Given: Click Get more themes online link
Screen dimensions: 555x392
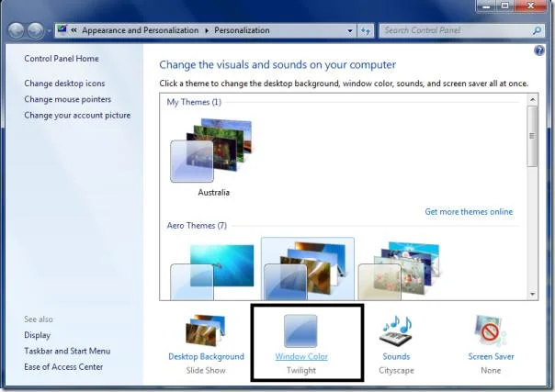Looking at the screenshot, I should point(469,212).
